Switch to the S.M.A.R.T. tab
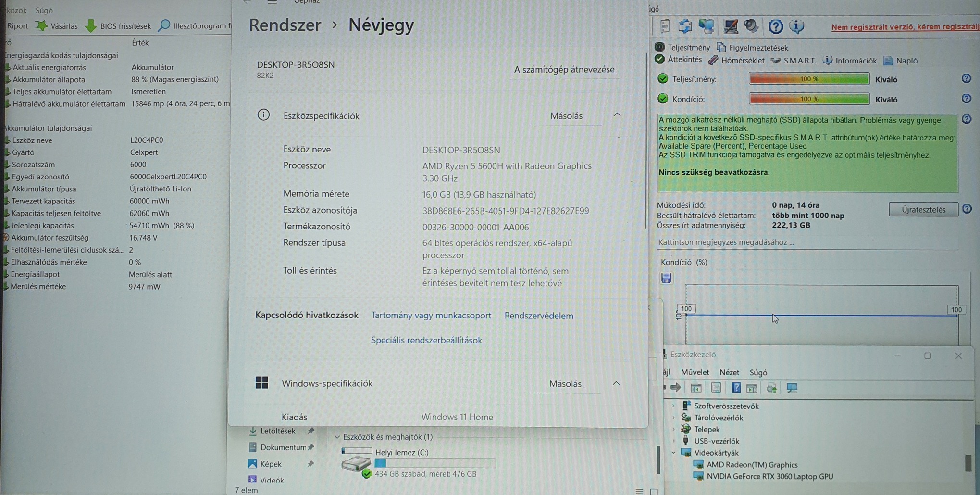This screenshot has height=495, width=980. click(x=794, y=61)
